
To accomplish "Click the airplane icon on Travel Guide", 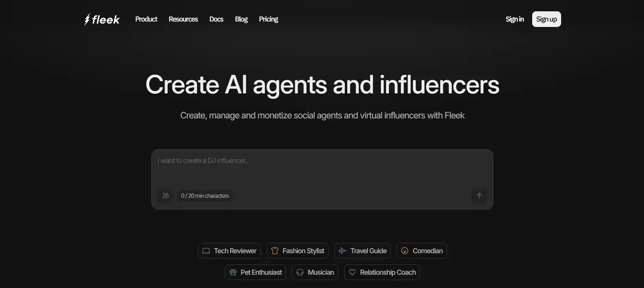I will 343,251.
